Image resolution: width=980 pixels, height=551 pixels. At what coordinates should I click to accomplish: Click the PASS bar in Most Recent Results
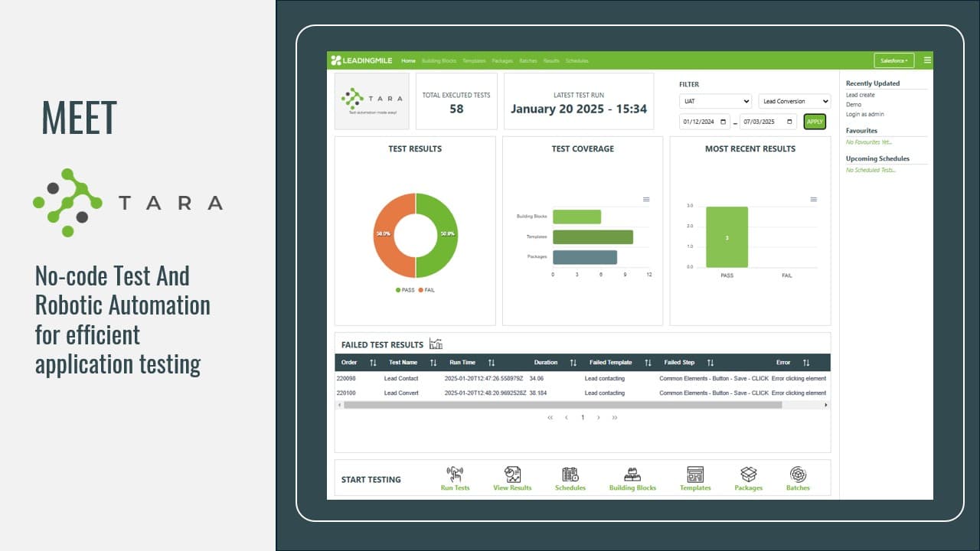pyautogui.click(x=727, y=237)
